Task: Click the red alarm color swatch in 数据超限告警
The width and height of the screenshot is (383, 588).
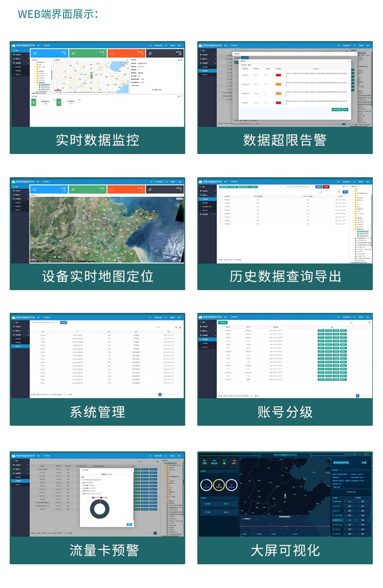Action: pyautogui.click(x=278, y=75)
